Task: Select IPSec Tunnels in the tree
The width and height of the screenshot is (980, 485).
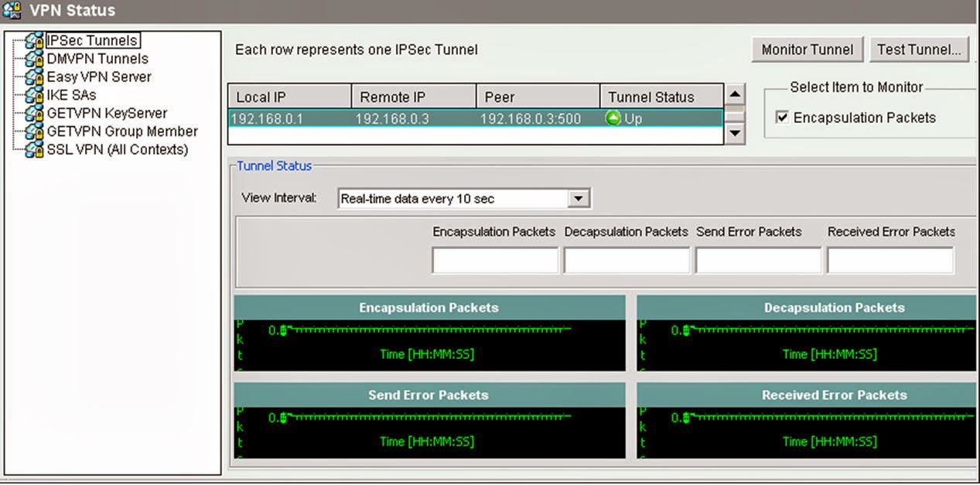Action: 92,41
